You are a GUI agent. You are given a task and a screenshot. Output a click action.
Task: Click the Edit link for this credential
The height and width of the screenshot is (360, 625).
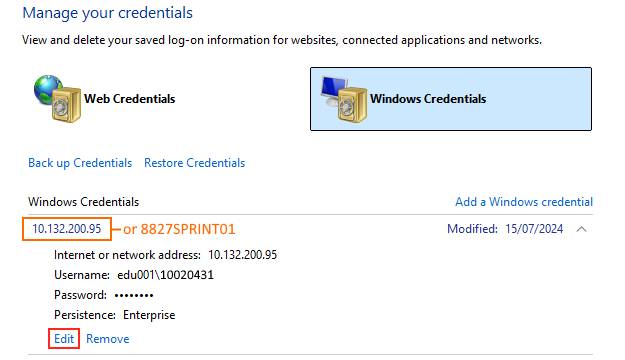64,339
